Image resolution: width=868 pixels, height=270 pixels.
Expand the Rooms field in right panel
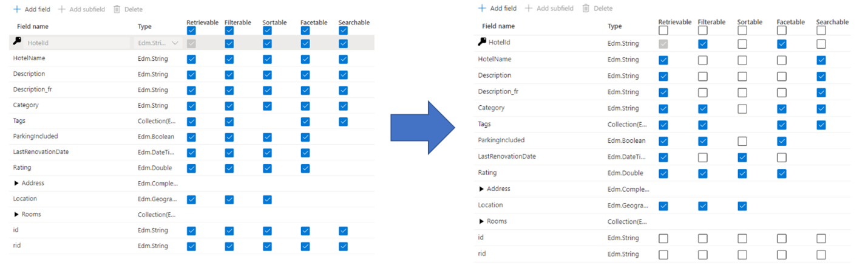(x=482, y=221)
